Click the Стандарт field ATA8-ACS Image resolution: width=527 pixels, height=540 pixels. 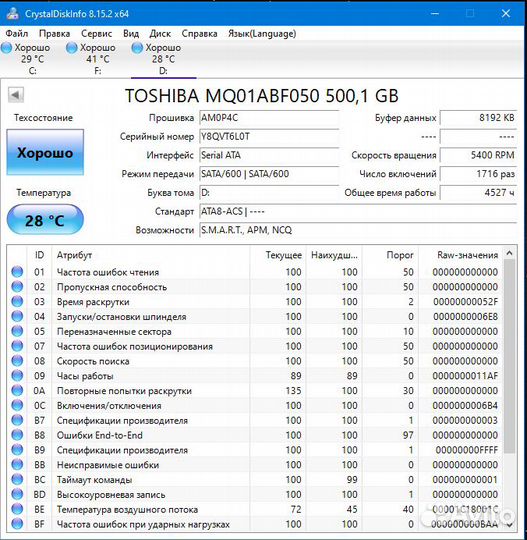pyautogui.click(x=358, y=211)
